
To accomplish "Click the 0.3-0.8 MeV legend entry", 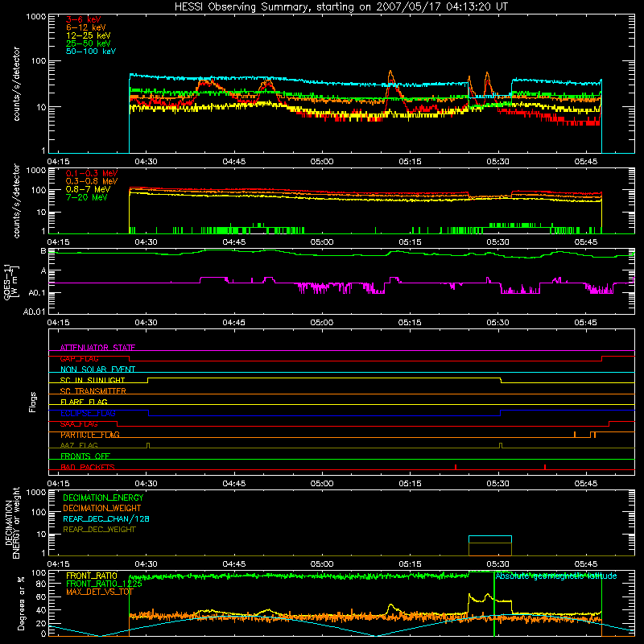I will [x=92, y=181].
